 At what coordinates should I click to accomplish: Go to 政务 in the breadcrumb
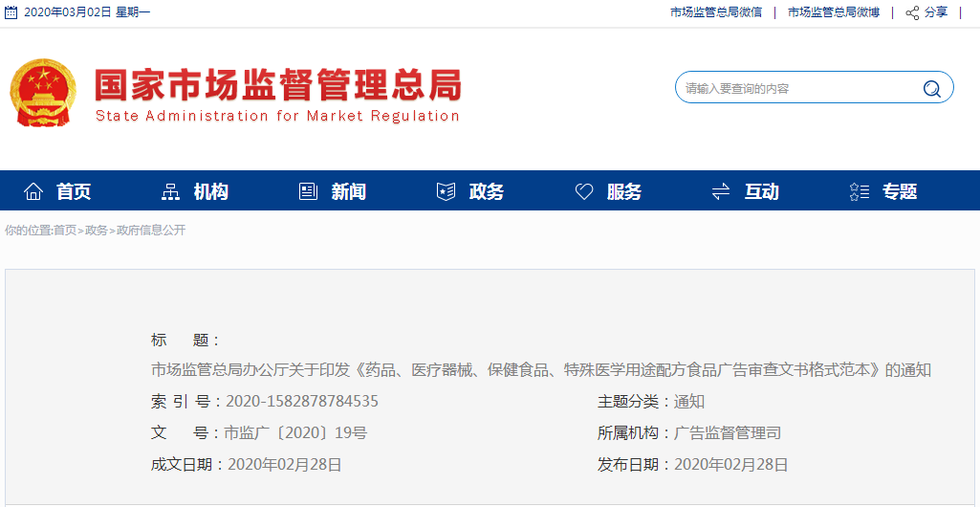tap(97, 231)
